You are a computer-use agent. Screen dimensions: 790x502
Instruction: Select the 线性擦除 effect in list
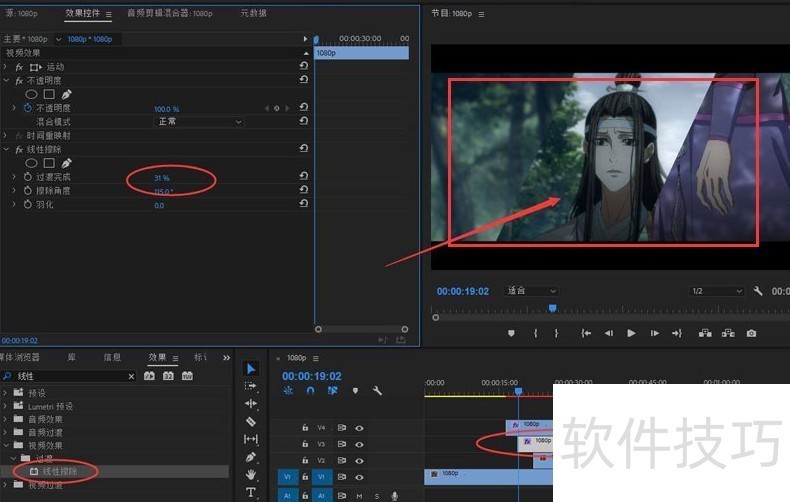58,471
